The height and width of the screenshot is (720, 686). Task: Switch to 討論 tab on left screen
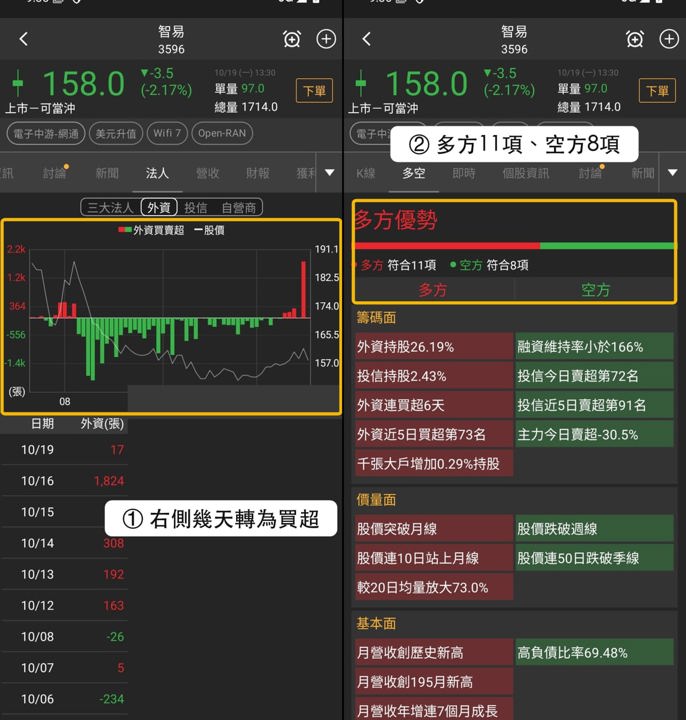point(55,173)
